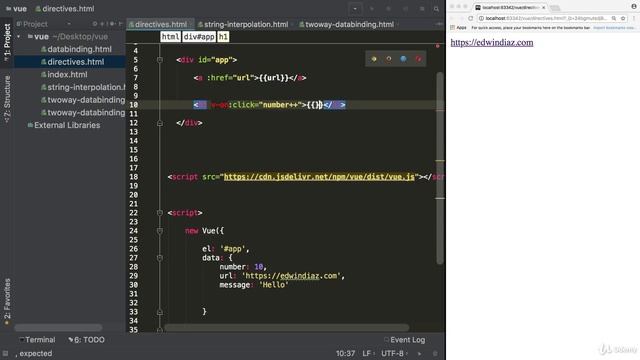Viewport: 640px width, 360px height.
Task: Open string-interpolation file in project tree
Action: point(83,87)
